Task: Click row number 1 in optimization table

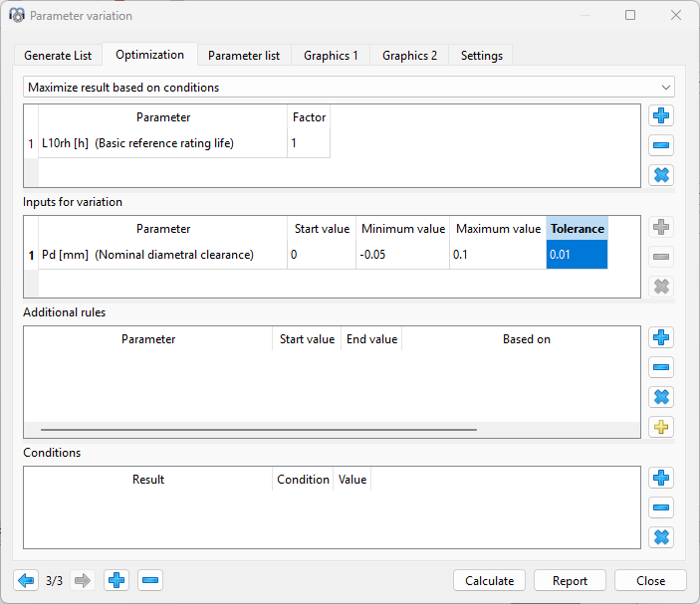Action: [31, 143]
